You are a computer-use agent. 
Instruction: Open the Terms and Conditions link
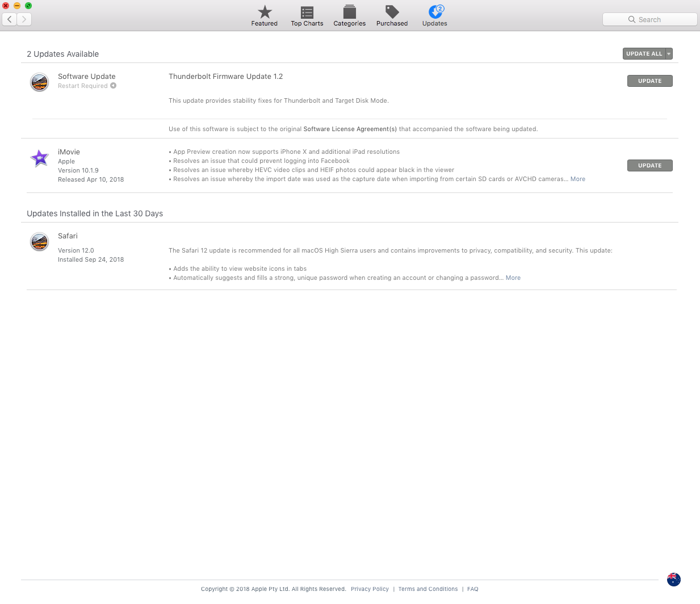[428, 589]
